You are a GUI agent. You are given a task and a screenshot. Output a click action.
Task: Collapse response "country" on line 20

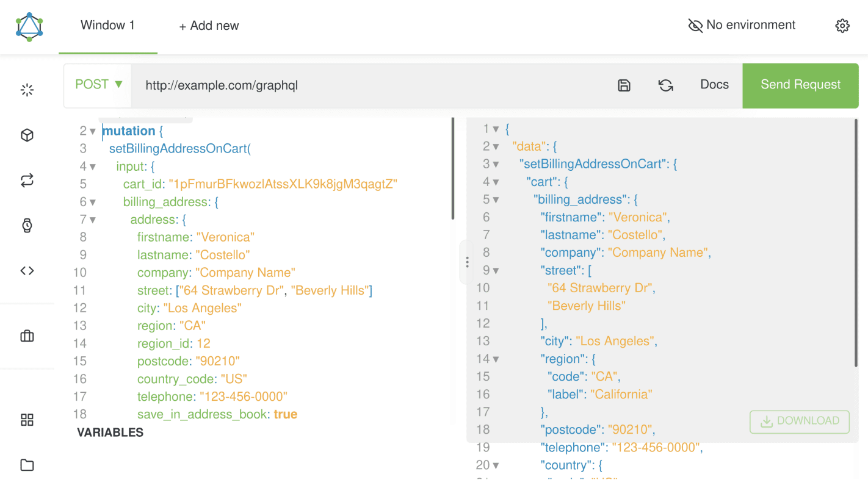point(496,465)
